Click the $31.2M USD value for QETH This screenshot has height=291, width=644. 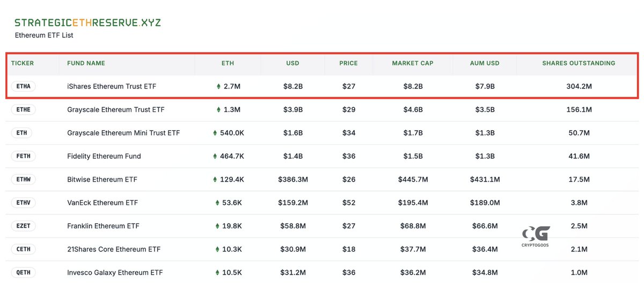pyautogui.click(x=293, y=272)
